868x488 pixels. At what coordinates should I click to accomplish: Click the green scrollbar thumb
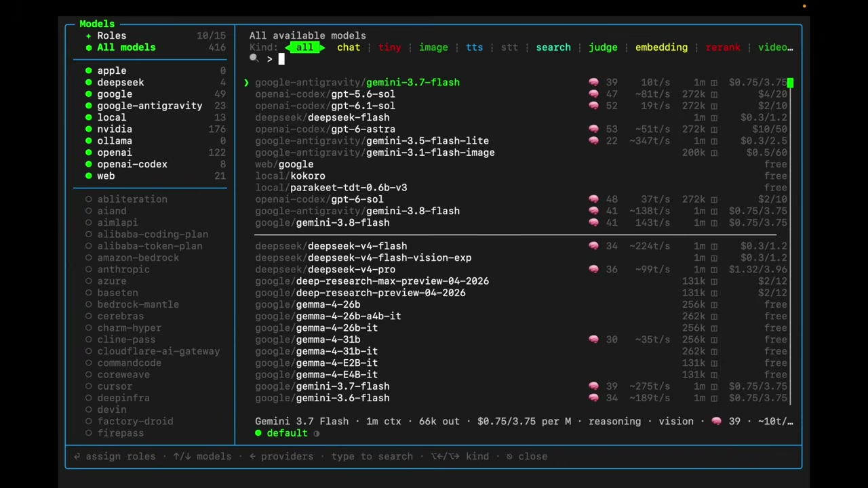pyautogui.click(x=790, y=83)
